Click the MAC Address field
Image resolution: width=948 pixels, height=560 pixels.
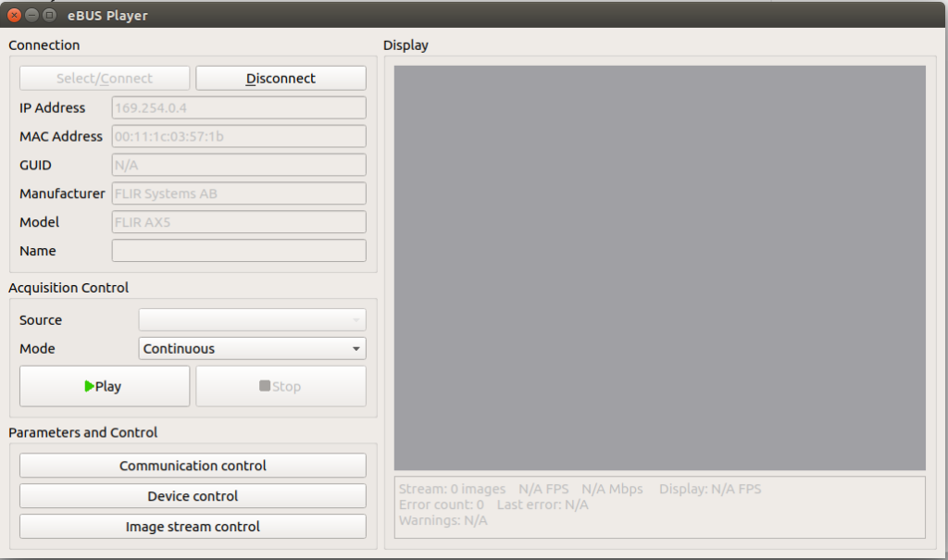pyautogui.click(x=239, y=136)
